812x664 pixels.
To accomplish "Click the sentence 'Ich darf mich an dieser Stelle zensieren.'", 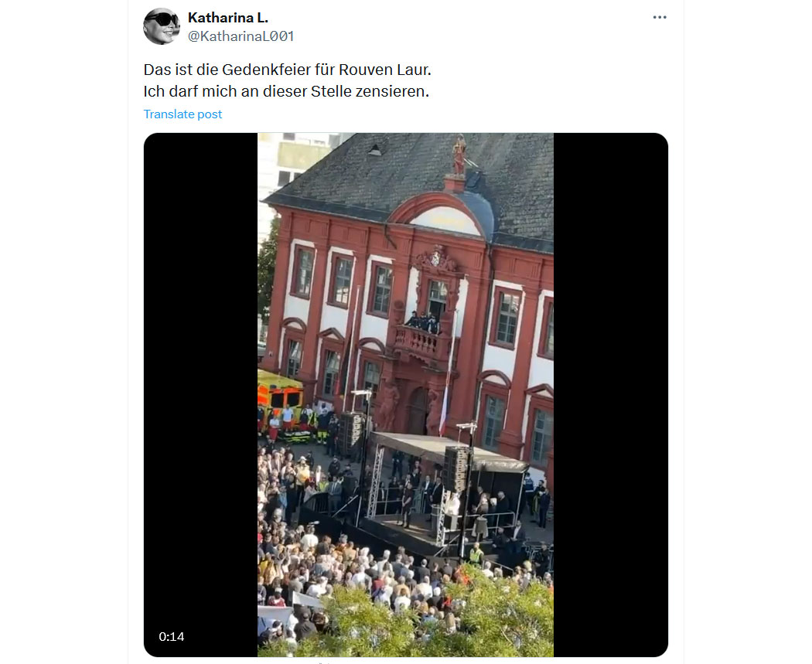I will pos(286,91).
